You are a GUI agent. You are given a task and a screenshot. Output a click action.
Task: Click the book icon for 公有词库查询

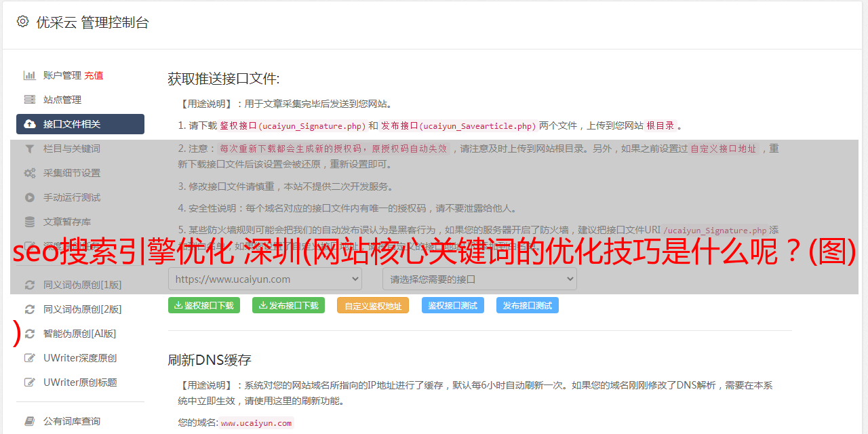pos(30,421)
